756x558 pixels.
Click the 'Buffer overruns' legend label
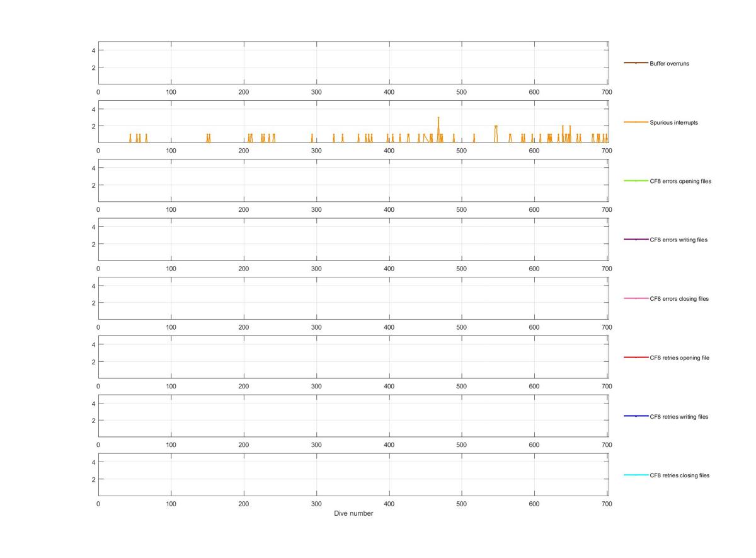pos(669,64)
